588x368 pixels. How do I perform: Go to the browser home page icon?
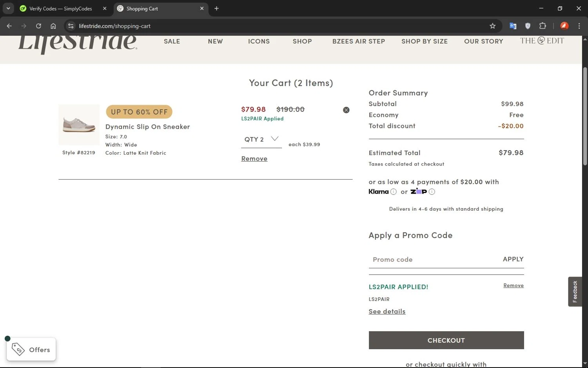click(x=53, y=26)
